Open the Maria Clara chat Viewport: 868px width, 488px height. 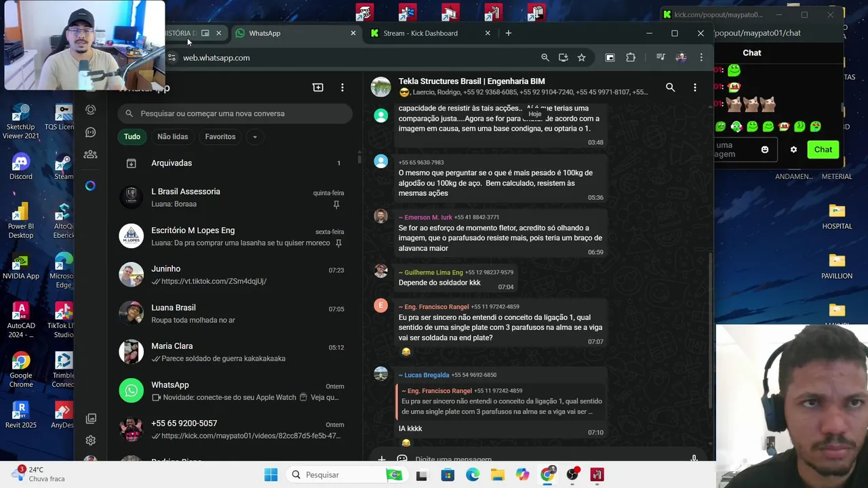pos(234,352)
